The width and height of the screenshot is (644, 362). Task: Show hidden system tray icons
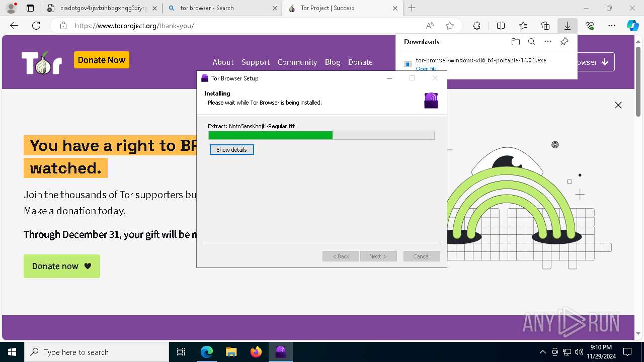click(x=542, y=352)
